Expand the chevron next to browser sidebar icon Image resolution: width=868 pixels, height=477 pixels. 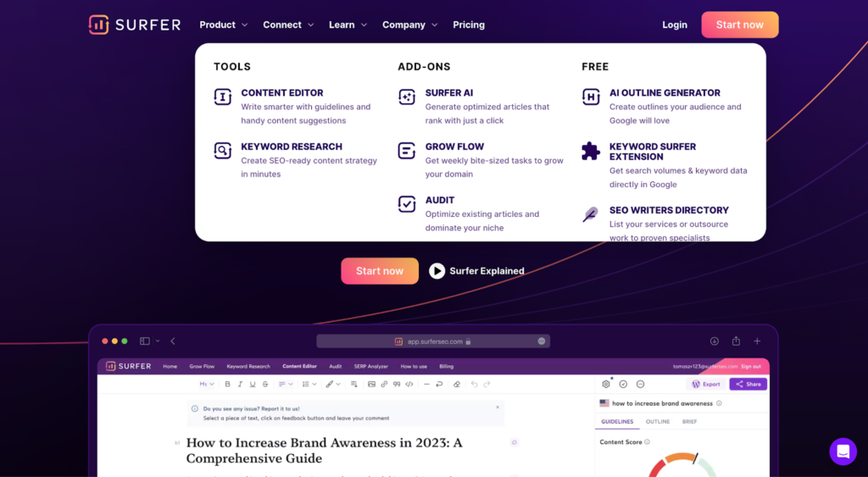pos(158,341)
